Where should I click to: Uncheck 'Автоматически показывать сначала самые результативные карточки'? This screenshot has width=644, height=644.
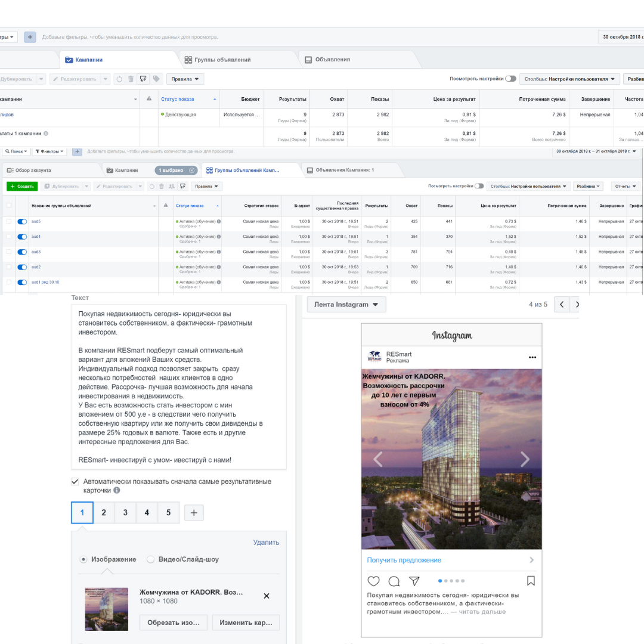(x=75, y=481)
